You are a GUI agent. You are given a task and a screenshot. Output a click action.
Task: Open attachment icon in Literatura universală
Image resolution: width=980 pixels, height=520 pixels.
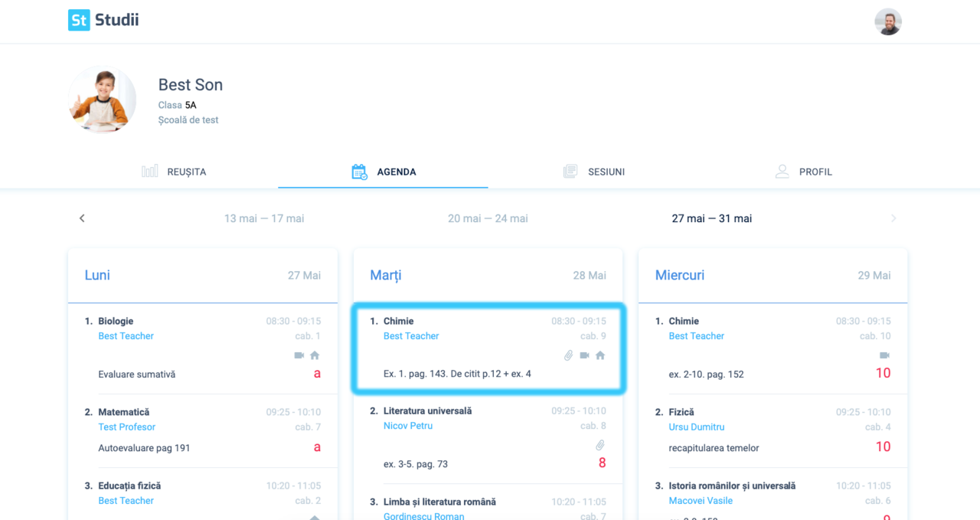coord(600,445)
